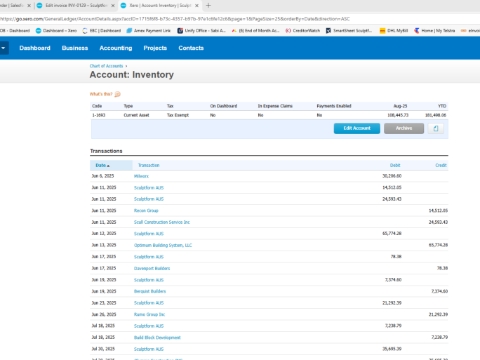Click the Account: Inventory page heading
Viewport: 480px width, 360px height.
pyautogui.click(x=132, y=75)
